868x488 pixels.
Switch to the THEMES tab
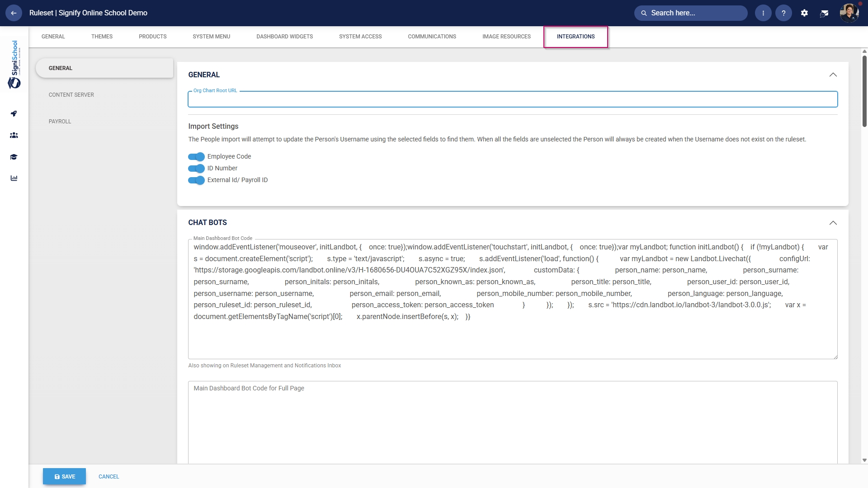coord(102,37)
